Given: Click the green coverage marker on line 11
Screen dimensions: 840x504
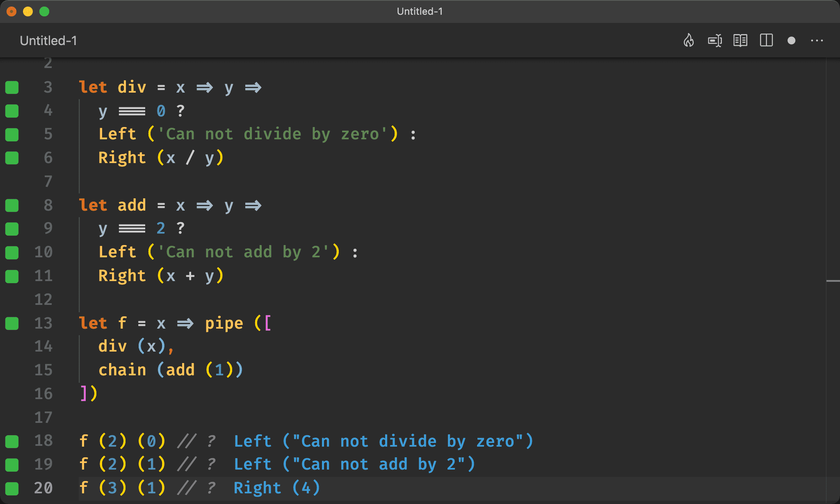Looking at the screenshot, I should (x=12, y=276).
